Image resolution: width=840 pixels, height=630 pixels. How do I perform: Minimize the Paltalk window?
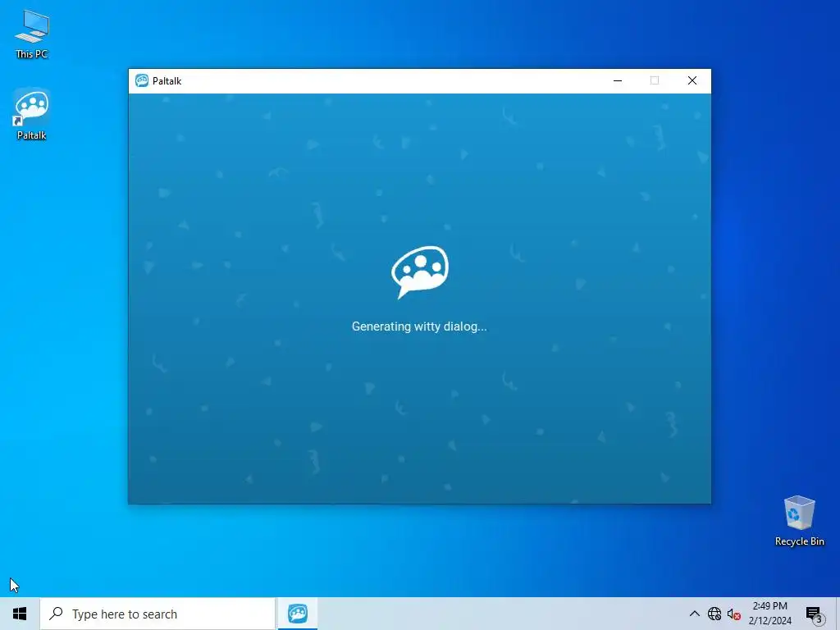[x=618, y=81]
